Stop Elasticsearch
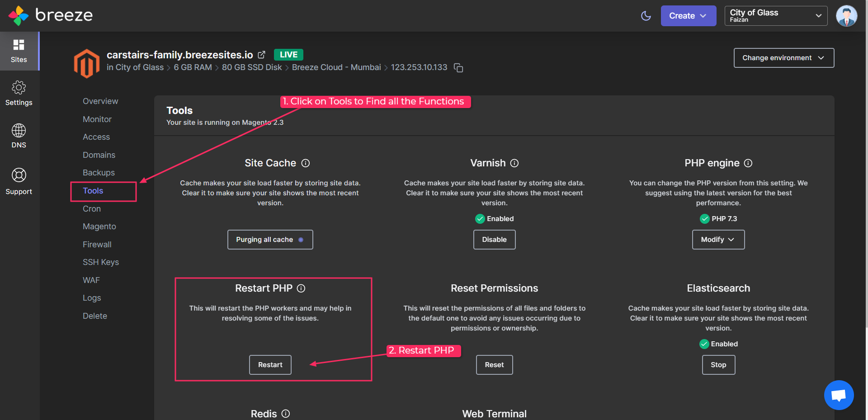Image resolution: width=868 pixels, height=420 pixels. pyautogui.click(x=719, y=365)
